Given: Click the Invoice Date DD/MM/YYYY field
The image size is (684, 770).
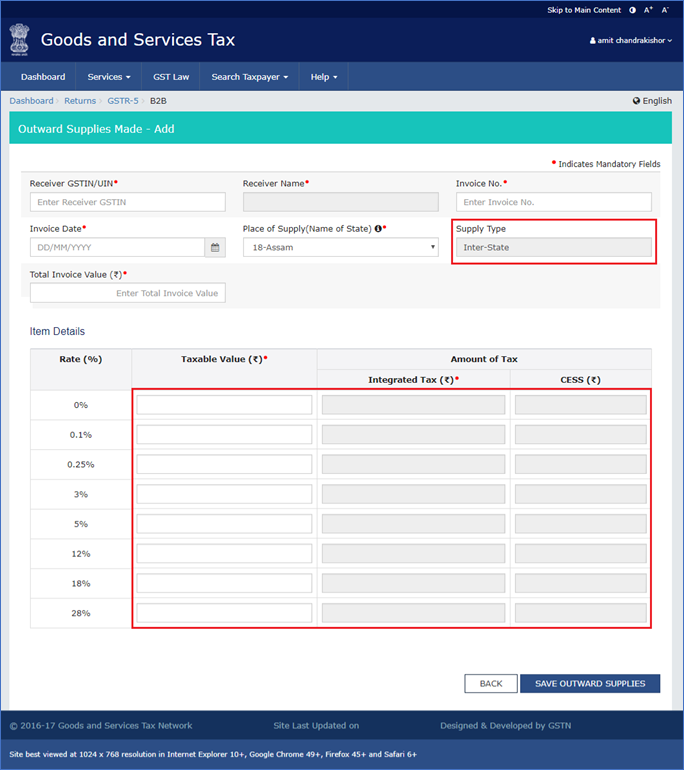Looking at the screenshot, I should [117, 248].
